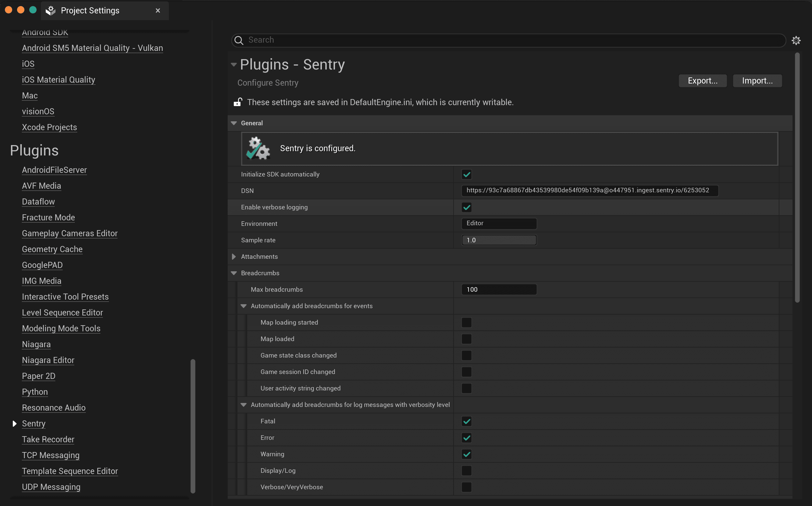The height and width of the screenshot is (506, 812).
Task: Click the magnifier icon in Search bar
Action: point(239,40)
